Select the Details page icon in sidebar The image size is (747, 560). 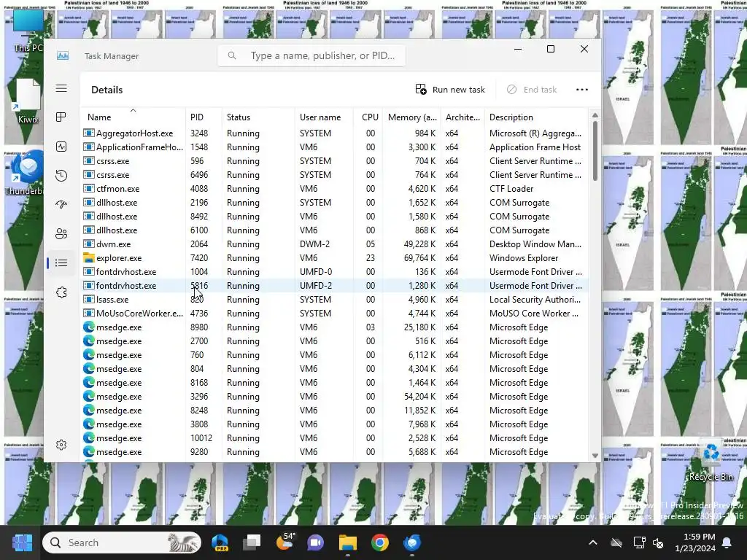[61, 262]
